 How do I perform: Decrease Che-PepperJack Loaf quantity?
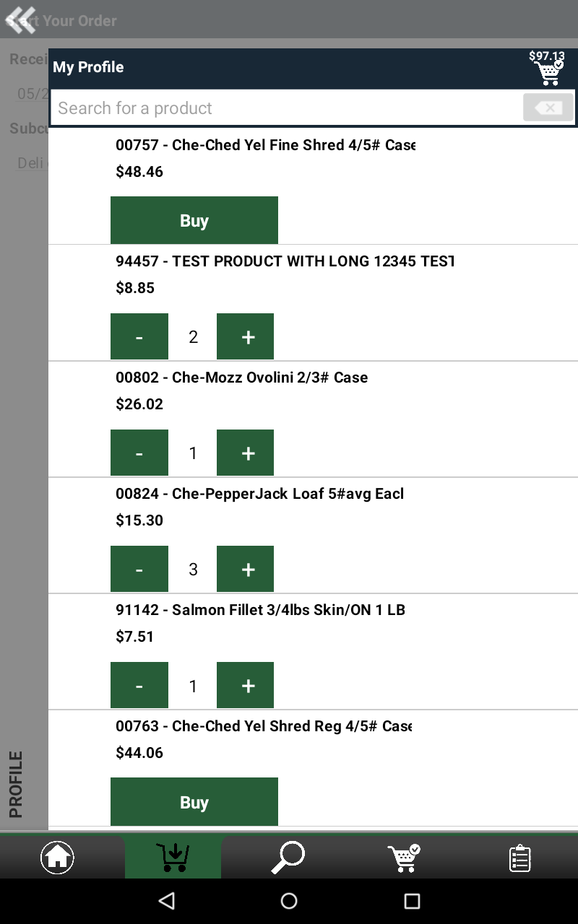click(139, 569)
